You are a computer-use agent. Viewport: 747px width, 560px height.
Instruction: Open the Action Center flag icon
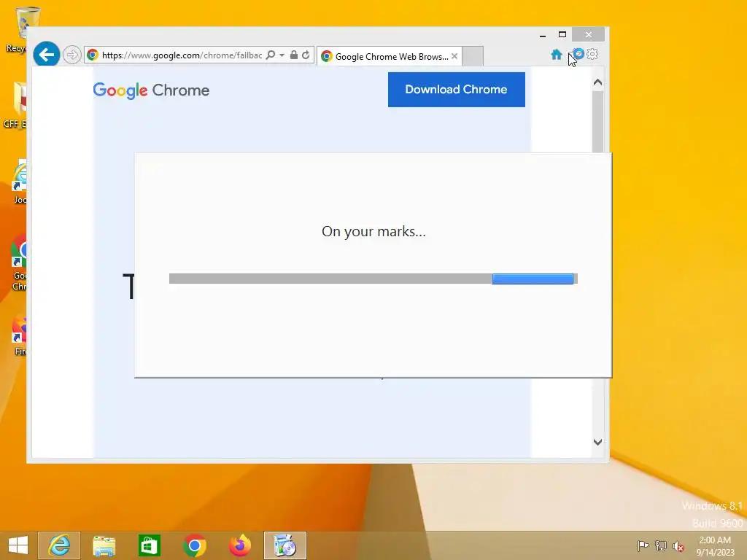643,545
